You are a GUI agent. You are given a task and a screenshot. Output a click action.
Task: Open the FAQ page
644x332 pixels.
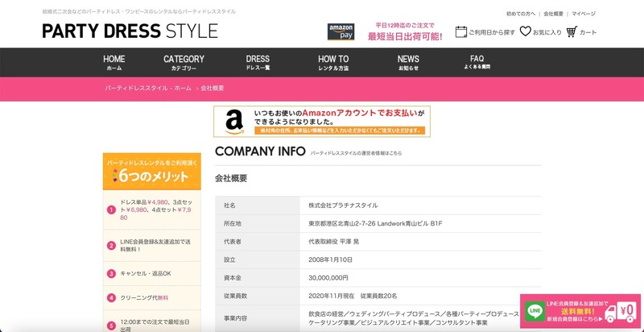[477, 63]
